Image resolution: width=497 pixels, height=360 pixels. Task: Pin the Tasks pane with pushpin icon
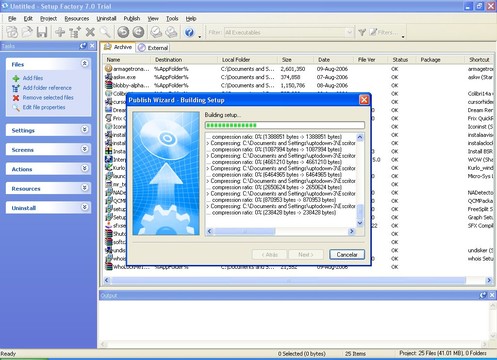point(83,46)
